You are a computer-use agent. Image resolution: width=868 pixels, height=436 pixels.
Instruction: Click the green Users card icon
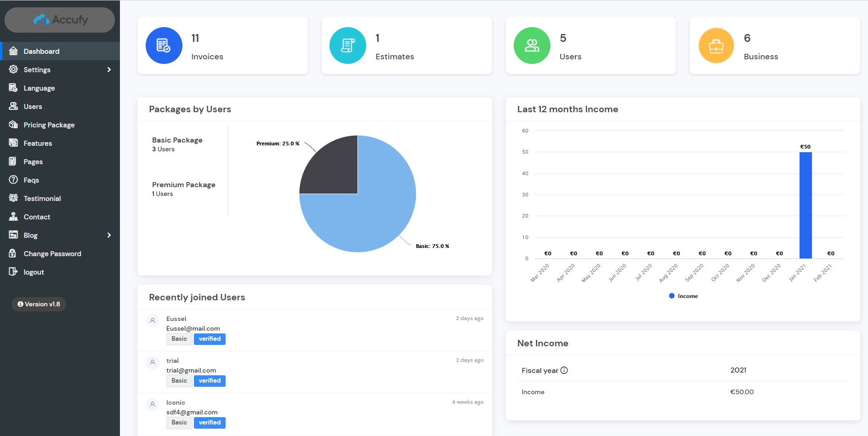(x=532, y=46)
